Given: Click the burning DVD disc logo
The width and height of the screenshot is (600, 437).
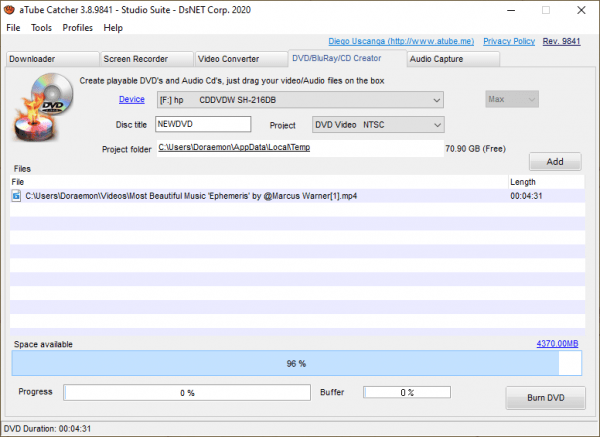Looking at the screenshot, I should click(x=43, y=107).
